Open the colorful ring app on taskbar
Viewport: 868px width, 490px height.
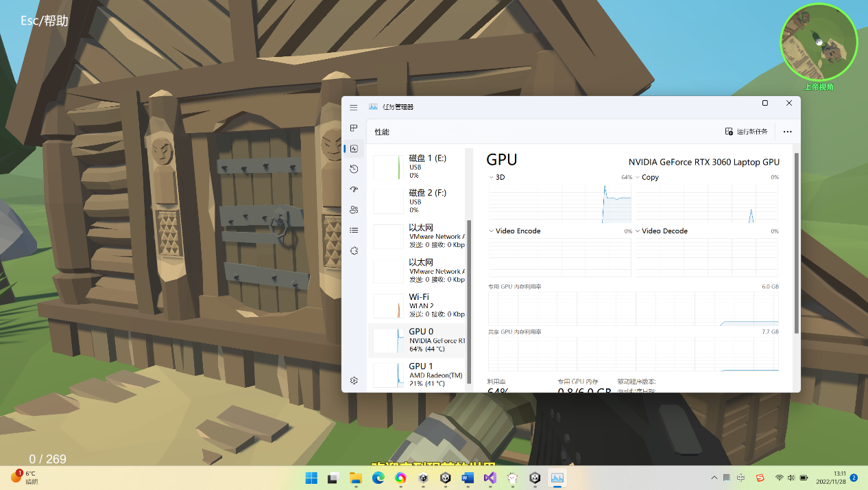click(400, 478)
